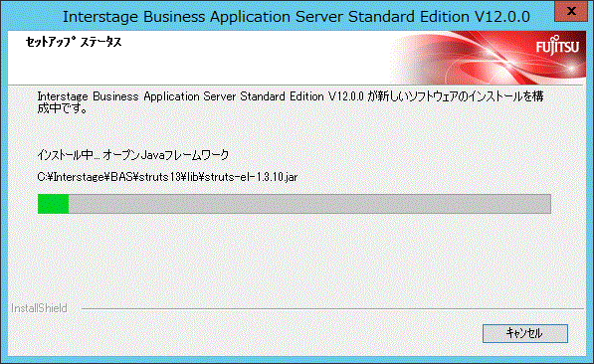Close the installer window with X
The width and height of the screenshot is (594, 364).
pos(571,11)
